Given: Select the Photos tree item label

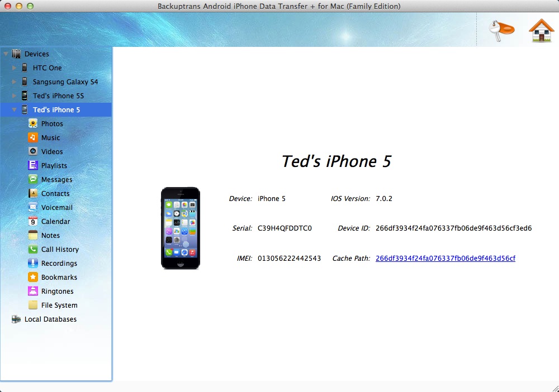Looking at the screenshot, I should 52,123.
